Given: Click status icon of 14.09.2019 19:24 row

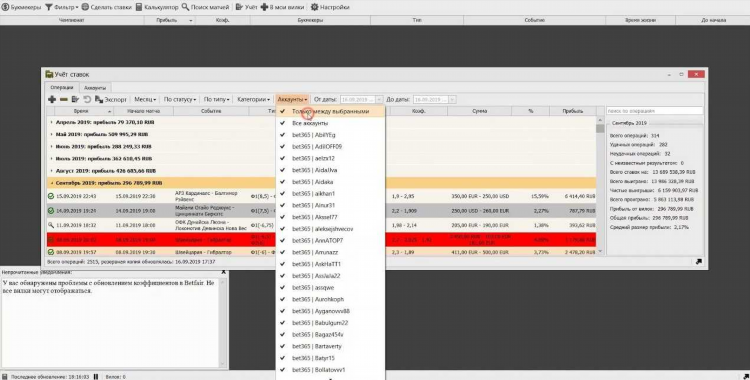Looking at the screenshot, I should [x=51, y=211].
